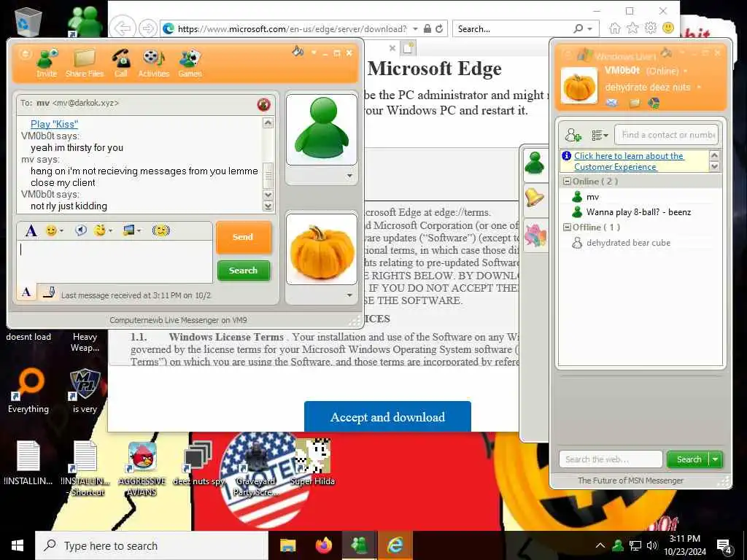Click the Add a contact icon
This screenshot has width=747, height=560.
[x=573, y=135]
